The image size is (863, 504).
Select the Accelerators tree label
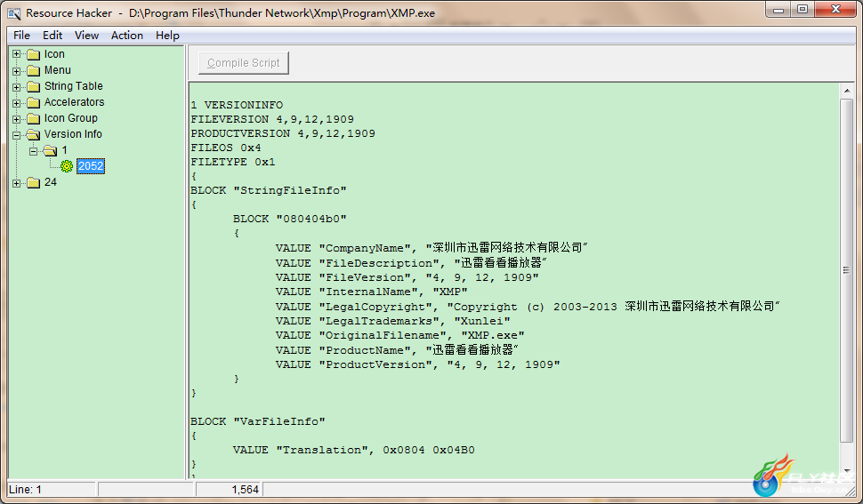[x=75, y=102]
